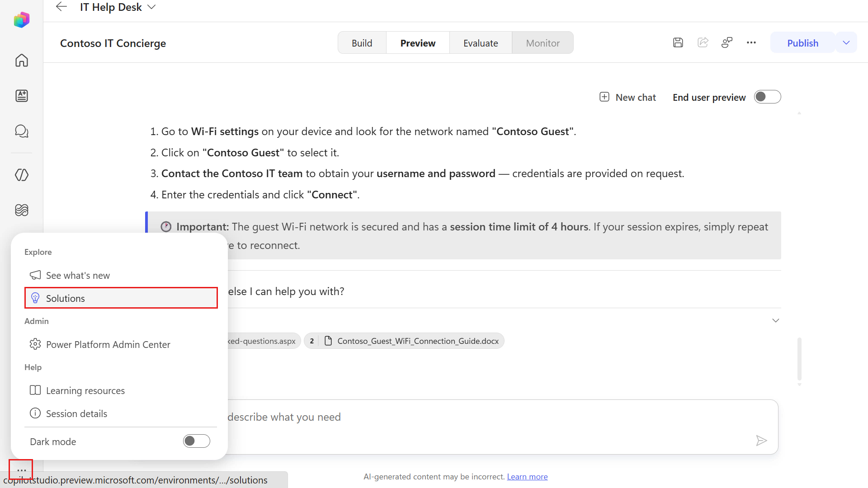Click the Copilot Studio logo
The height and width of the screenshot is (488, 868).
point(21,20)
